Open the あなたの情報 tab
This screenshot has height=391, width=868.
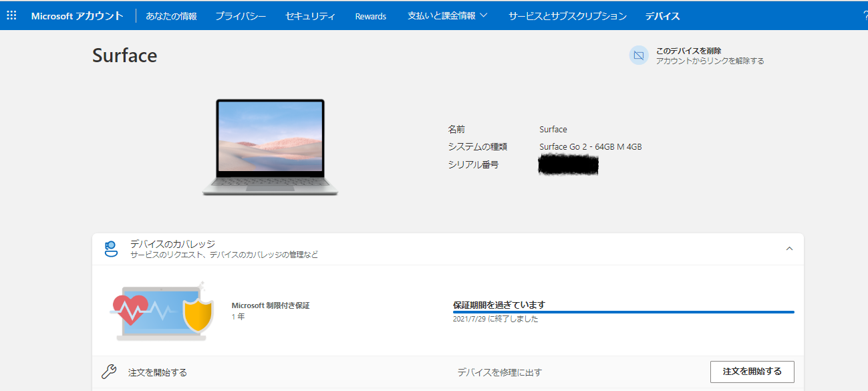171,16
